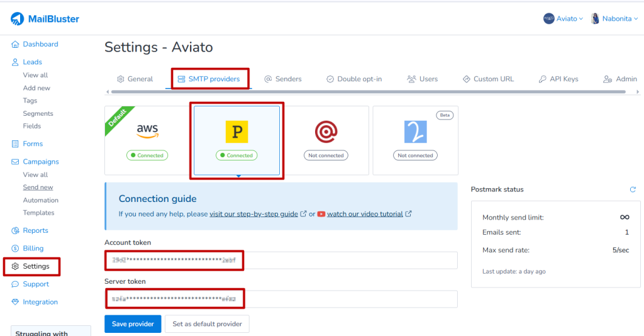This screenshot has width=644, height=336.
Task: Switch to the Custom URL tab
Action: click(x=488, y=79)
